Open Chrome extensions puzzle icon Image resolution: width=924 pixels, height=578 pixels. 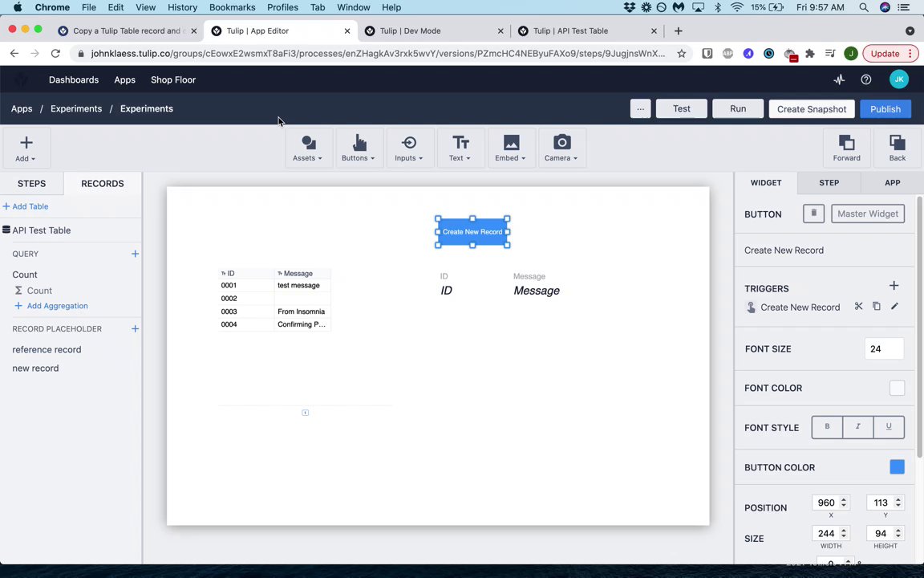tap(809, 54)
